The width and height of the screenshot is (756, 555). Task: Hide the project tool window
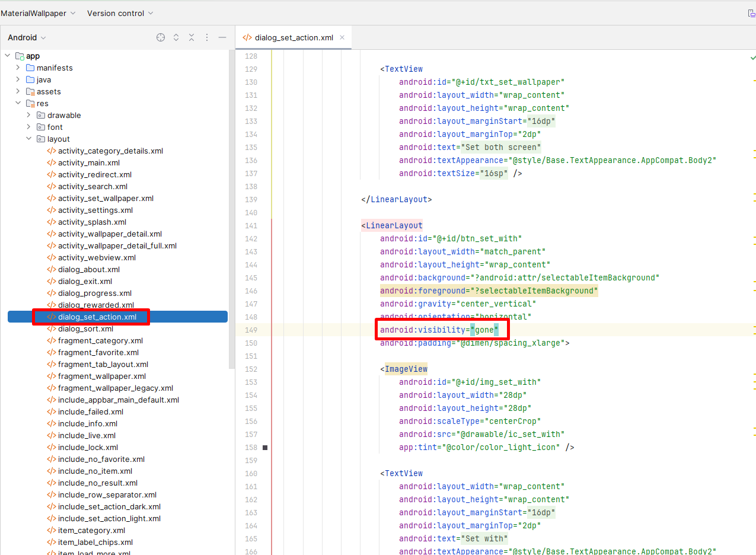point(222,37)
